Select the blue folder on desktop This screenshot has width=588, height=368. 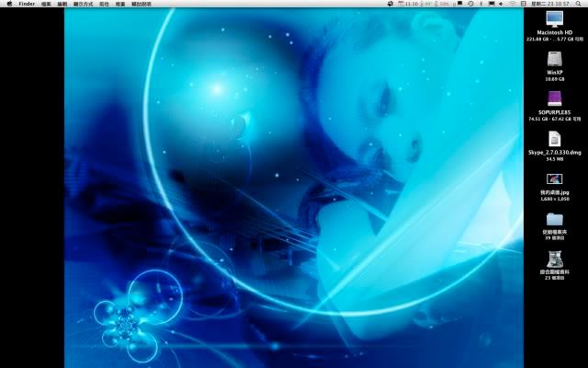[554, 220]
